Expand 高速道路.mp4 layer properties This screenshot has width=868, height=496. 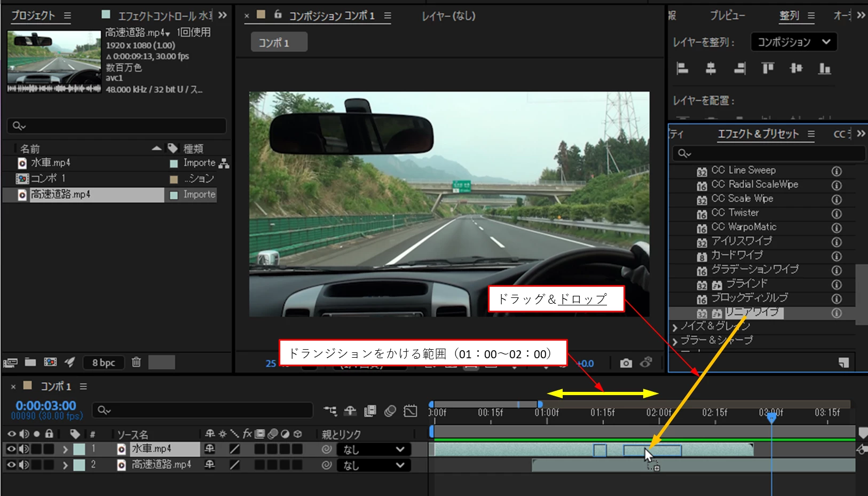coord(65,466)
